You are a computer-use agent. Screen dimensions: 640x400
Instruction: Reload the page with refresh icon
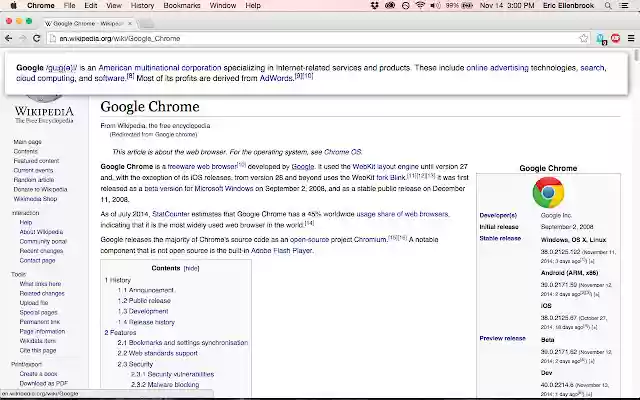pyautogui.click(x=36, y=38)
